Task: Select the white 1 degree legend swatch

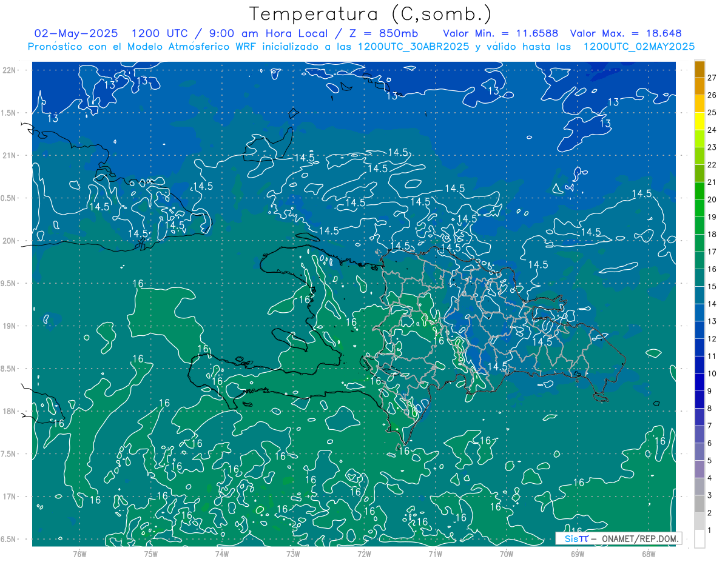Action: point(699,539)
